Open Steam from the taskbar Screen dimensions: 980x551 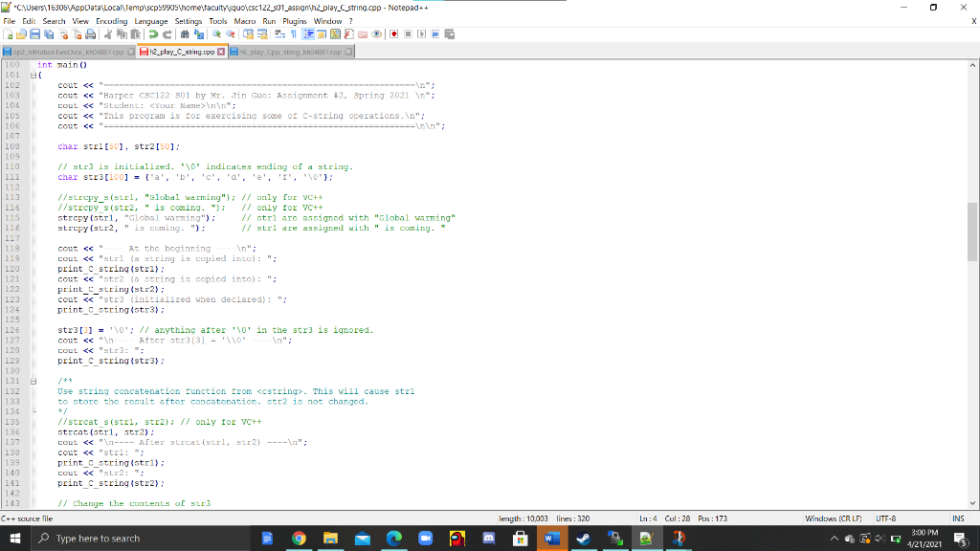584,539
